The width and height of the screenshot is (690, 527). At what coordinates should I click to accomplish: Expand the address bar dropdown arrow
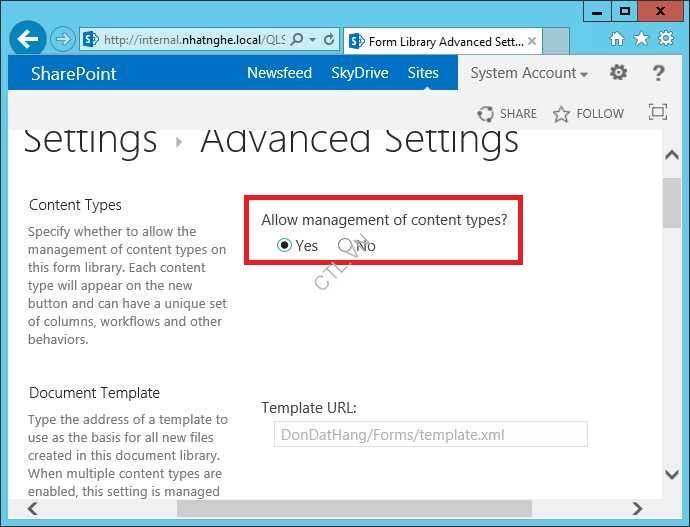(x=313, y=40)
